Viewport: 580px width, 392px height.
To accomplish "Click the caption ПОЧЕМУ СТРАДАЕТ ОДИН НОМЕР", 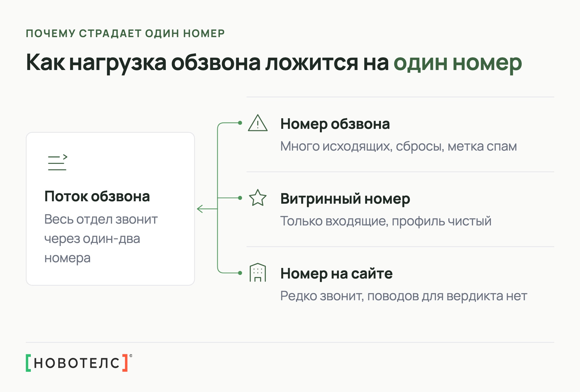I will tap(125, 33).
